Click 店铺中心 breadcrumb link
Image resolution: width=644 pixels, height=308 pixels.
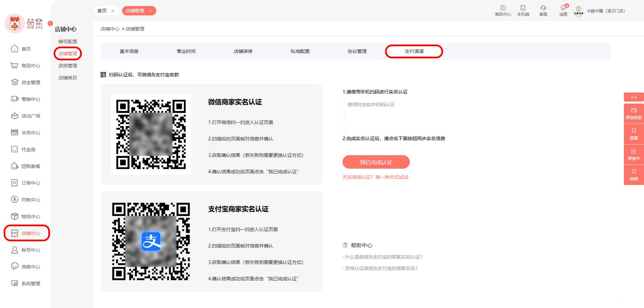click(110, 29)
